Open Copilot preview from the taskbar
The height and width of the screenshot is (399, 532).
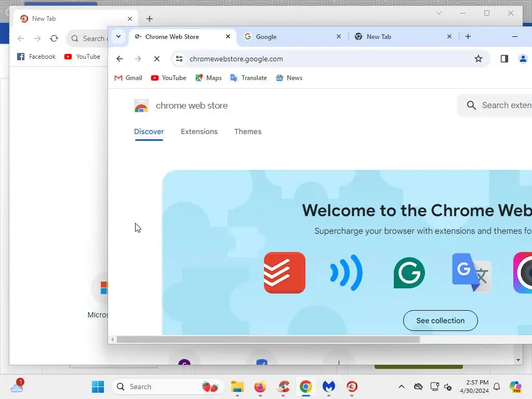pyautogui.click(x=515, y=387)
